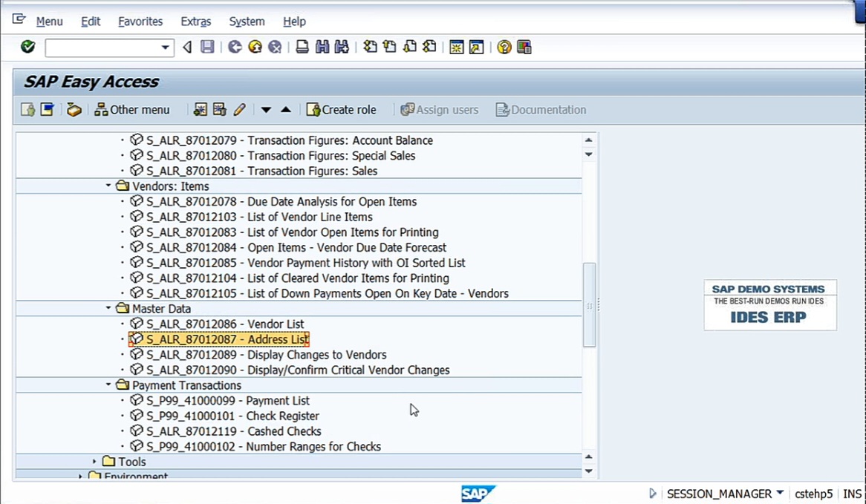This screenshot has width=866, height=504.
Task: Open SAP Business Workplace icon
Action: pyautogui.click(x=74, y=109)
